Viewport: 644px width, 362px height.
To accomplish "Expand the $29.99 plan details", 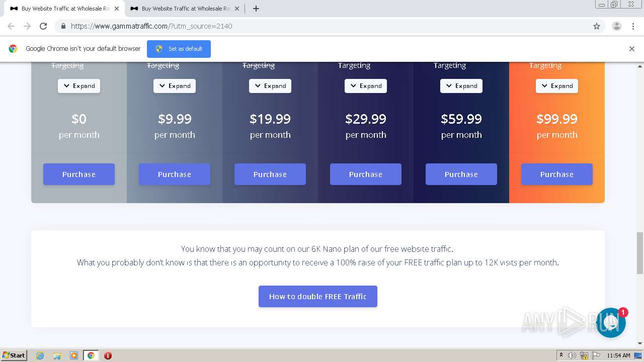I will 366,86.
